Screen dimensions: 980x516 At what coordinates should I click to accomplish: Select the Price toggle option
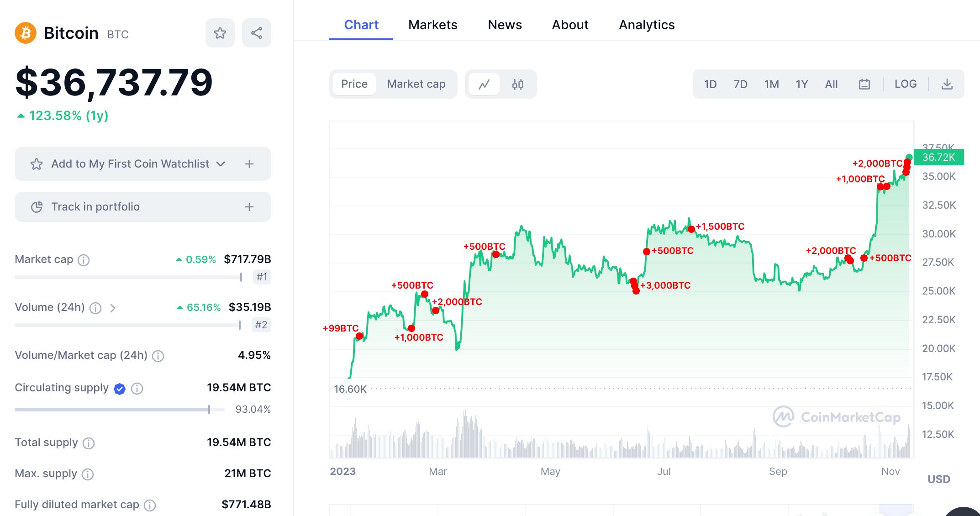coord(354,84)
